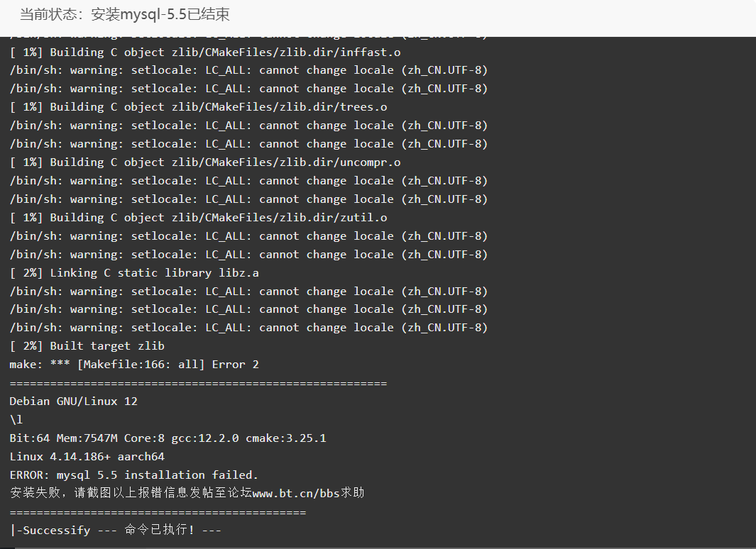Click the warning line directly above Built target zlib
This screenshot has width=756, height=549.
click(248, 328)
